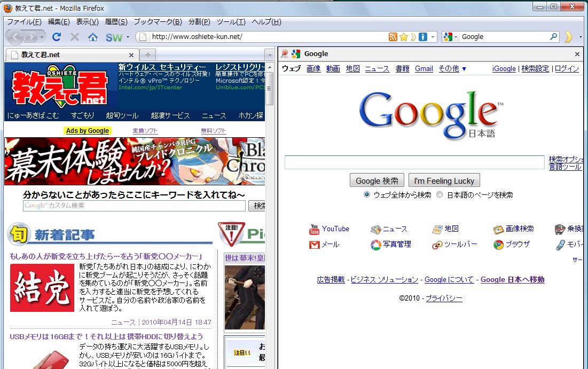Open the list all tabs dropdown
The width and height of the screenshot is (588, 369).
[x=269, y=55]
